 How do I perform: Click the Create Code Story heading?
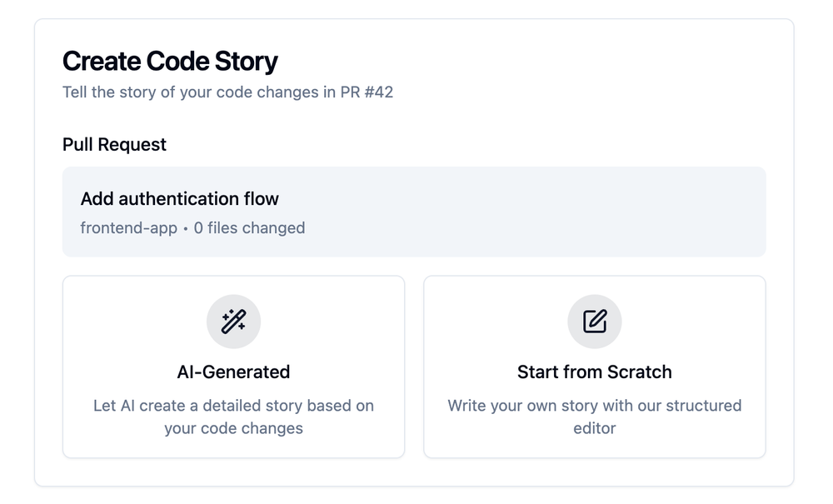tap(170, 61)
